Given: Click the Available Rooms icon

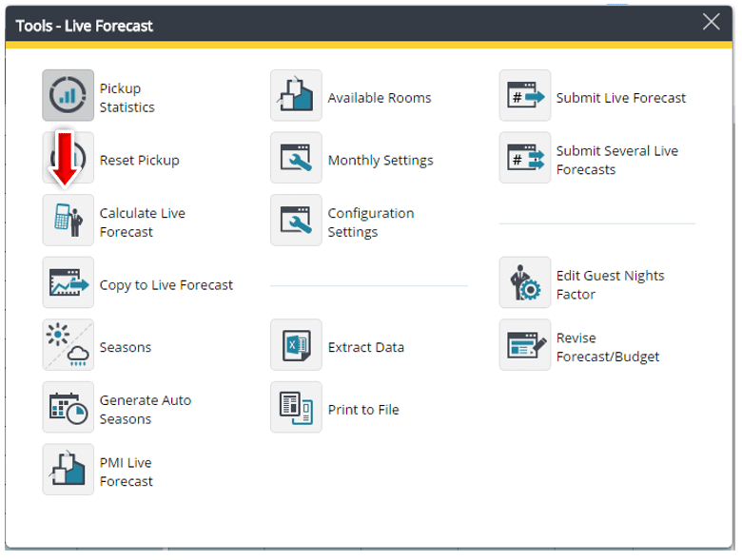Looking at the screenshot, I should tap(296, 96).
